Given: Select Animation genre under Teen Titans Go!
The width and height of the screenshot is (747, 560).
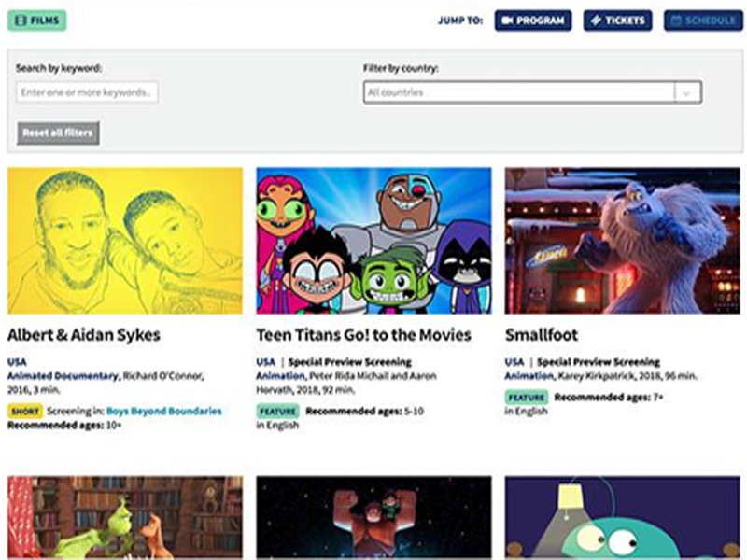Looking at the screenshot, I should pyautogui.click(x=280, y=376).
